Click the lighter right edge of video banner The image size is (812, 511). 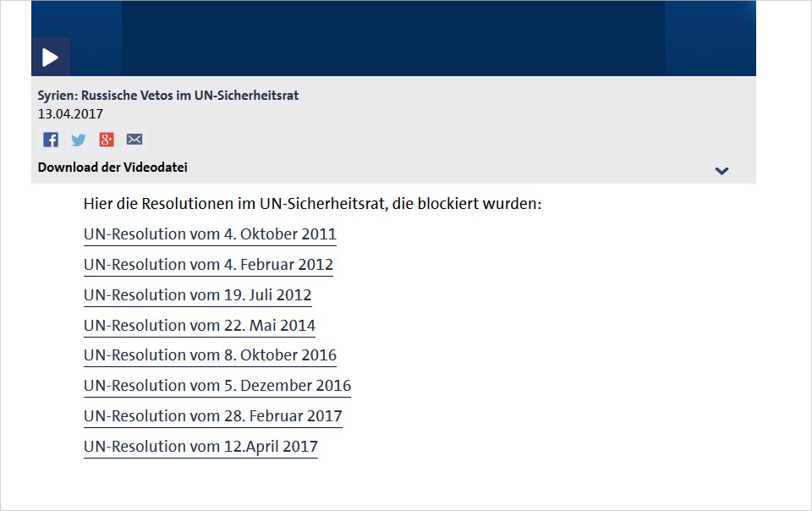click(x=710, y=38)
